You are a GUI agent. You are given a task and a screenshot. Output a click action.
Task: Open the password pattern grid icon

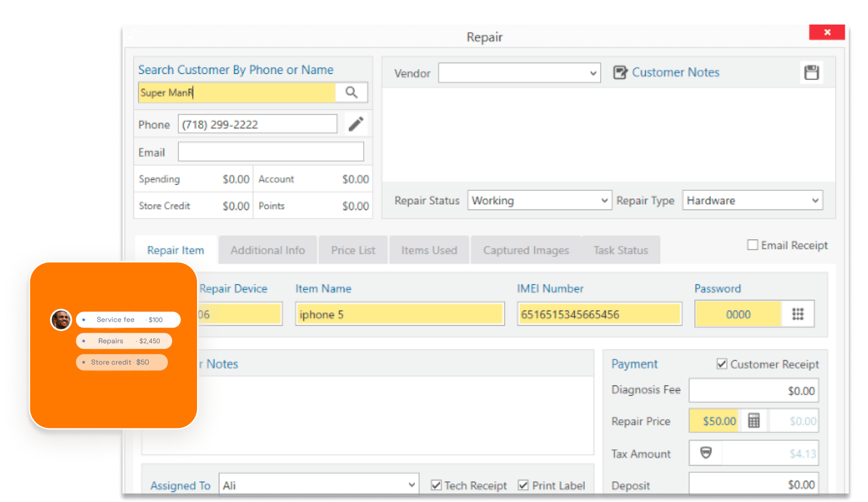(797, 314)
